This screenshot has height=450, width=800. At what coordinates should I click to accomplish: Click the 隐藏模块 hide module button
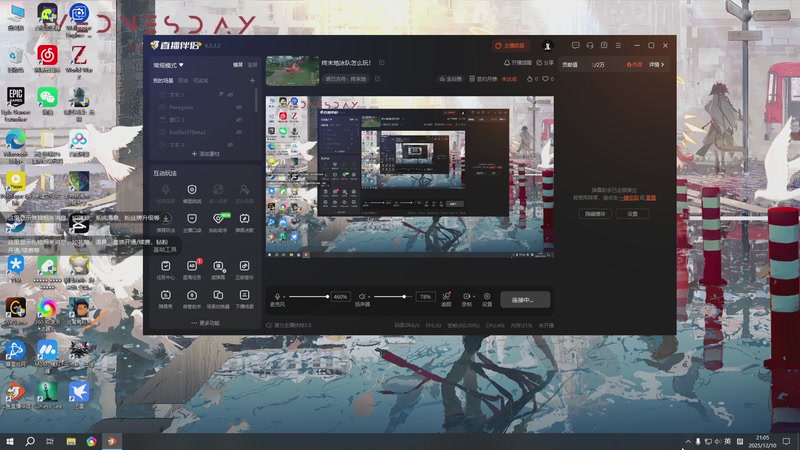595,214
